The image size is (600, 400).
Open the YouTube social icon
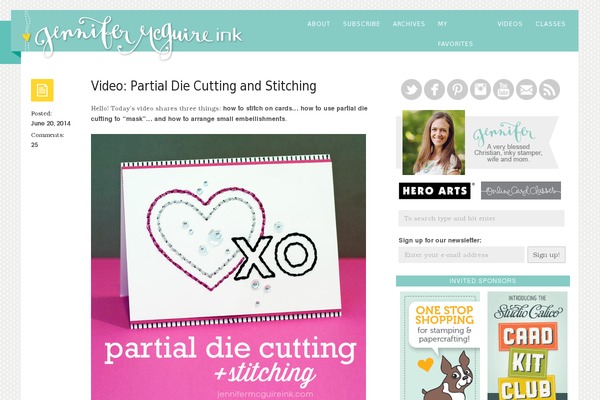pyautogui.click(x=503, y=90)
